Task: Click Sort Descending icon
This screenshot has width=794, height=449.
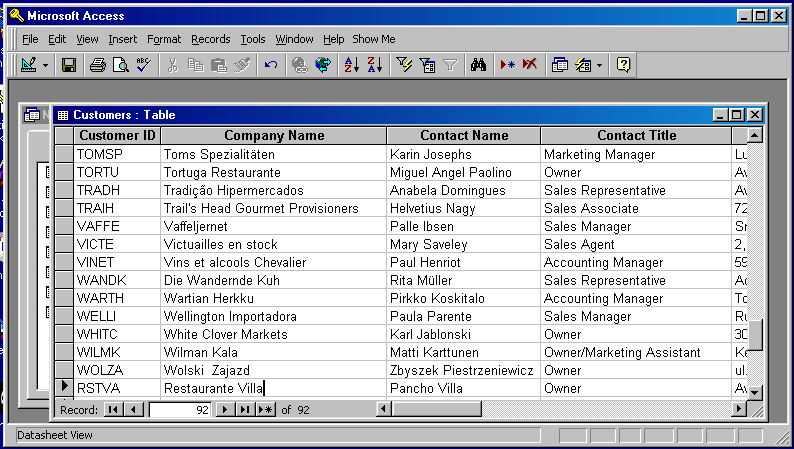Action: [x=374, y=65]
